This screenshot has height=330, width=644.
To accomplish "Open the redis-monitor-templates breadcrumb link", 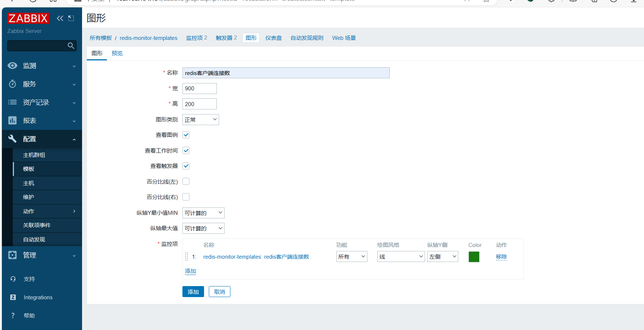I will tap(148, 38).
